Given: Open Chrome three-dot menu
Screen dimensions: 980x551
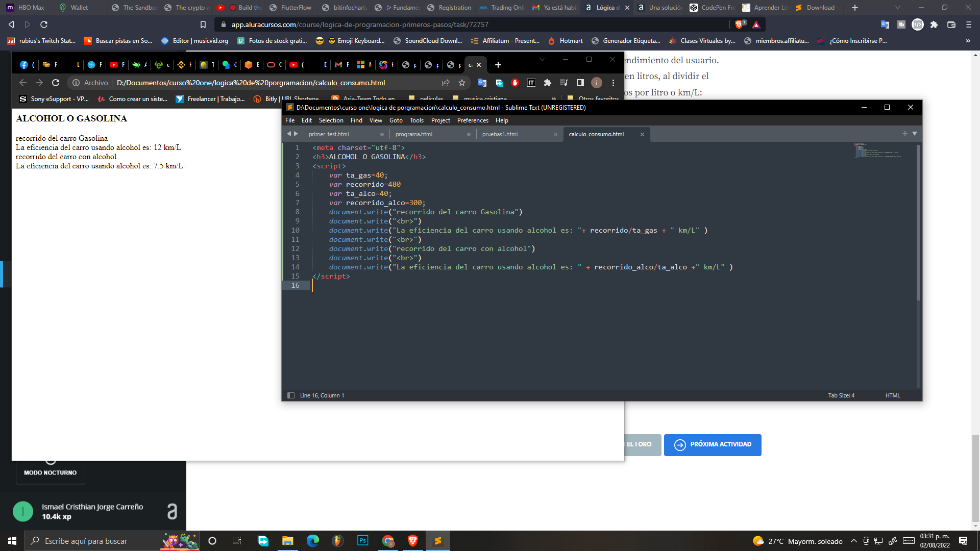Looking at the screenshot, I should pyautogui.click(x=613, y=83).
